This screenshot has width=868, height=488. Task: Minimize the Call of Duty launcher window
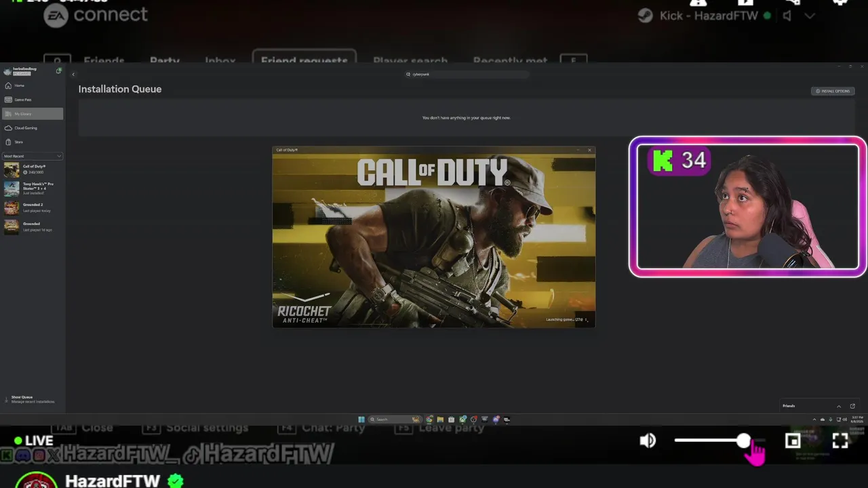click(x=578, y=150)
